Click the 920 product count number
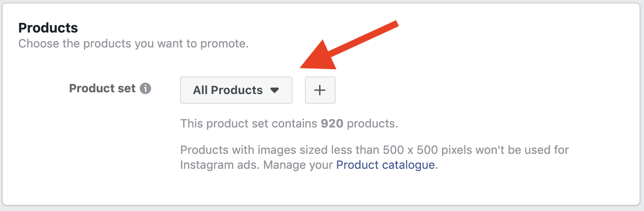644x211 pixels. 332,124
